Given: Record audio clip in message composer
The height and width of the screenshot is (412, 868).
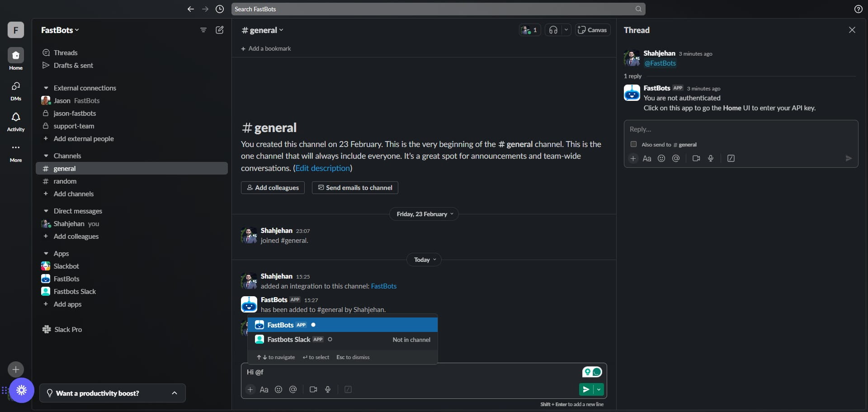Looking at the screenshot, I should click(x=328, y=389).
